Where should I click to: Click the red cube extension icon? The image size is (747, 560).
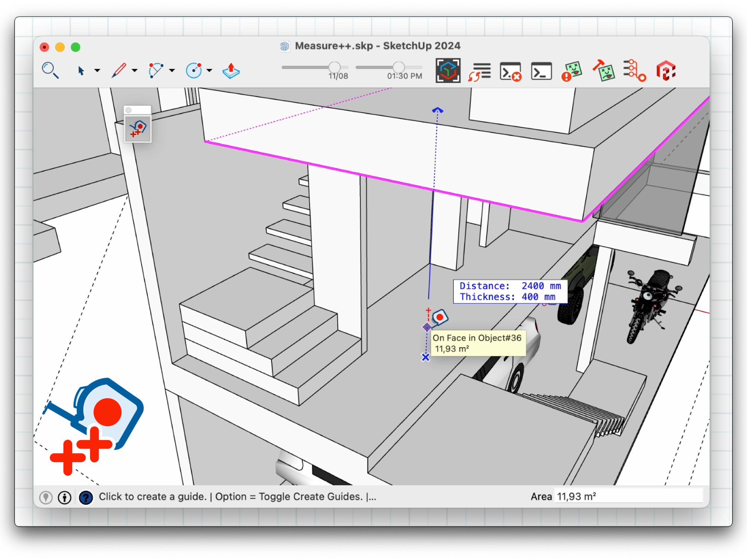pyautogui.click(x=666, y=71)
